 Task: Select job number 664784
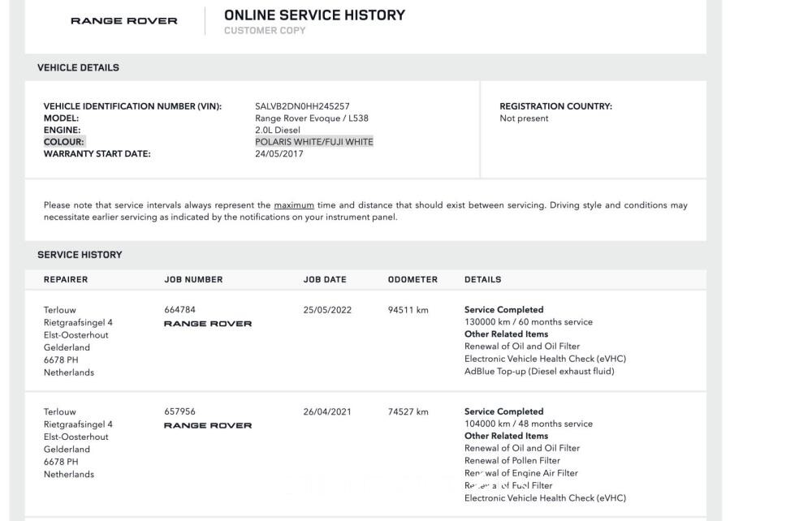(x=179, y=310)
